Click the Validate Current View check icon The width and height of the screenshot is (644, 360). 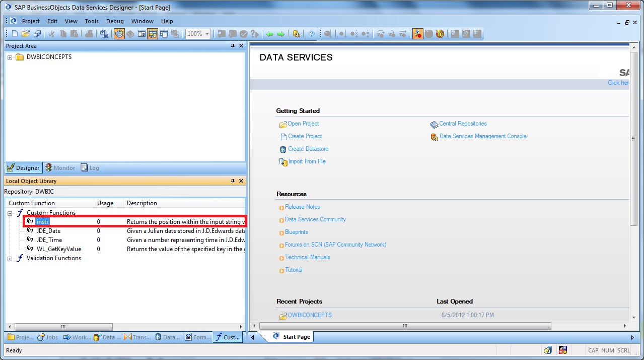[243, 34]
